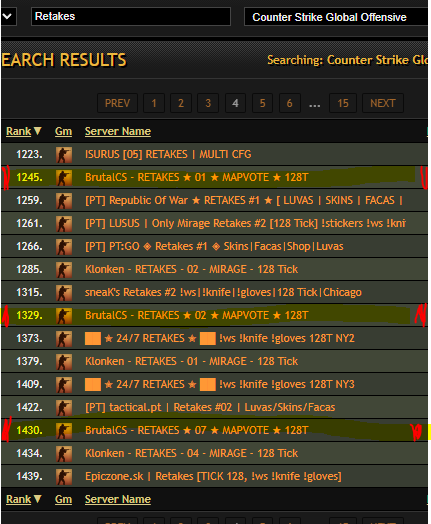Image resolution: width=431 pixels, height=524 pixels.
Task: Click CS:GO icon in row 1223
Action: [x=64, y=155]
